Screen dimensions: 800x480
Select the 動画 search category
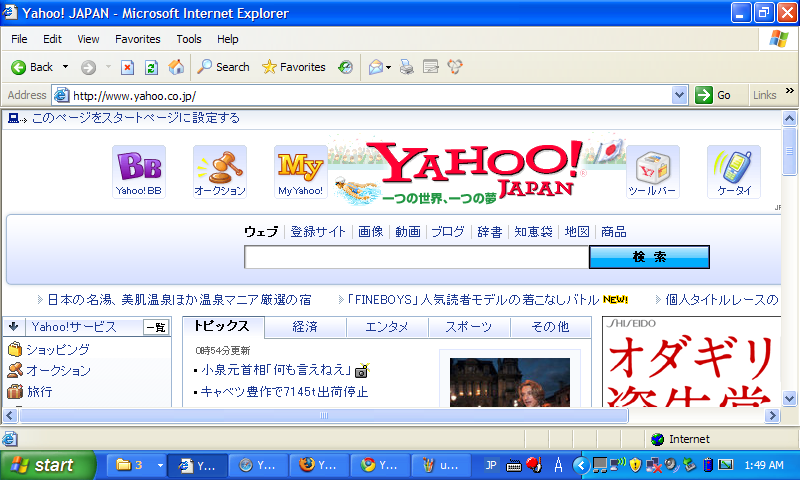(408, 232)
